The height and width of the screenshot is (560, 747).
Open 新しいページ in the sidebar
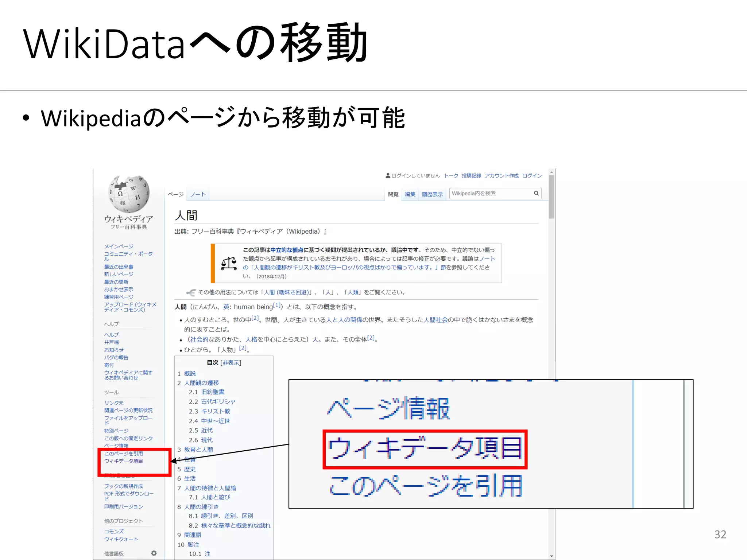(x=119, y=274)
